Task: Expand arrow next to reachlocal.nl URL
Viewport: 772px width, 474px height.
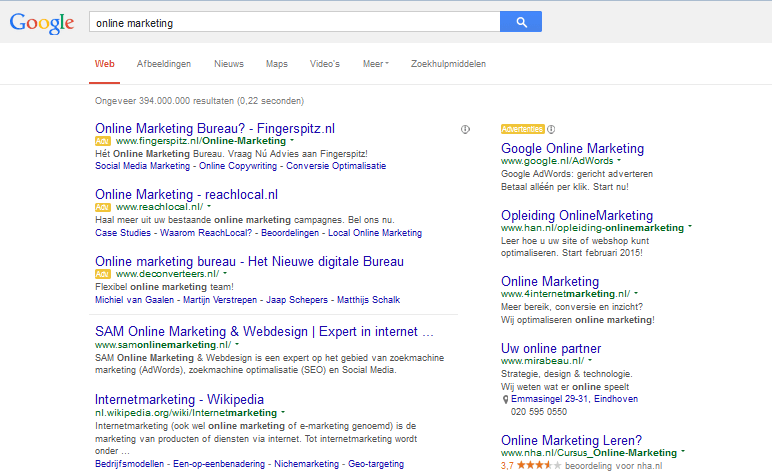Action: point(209,207)
